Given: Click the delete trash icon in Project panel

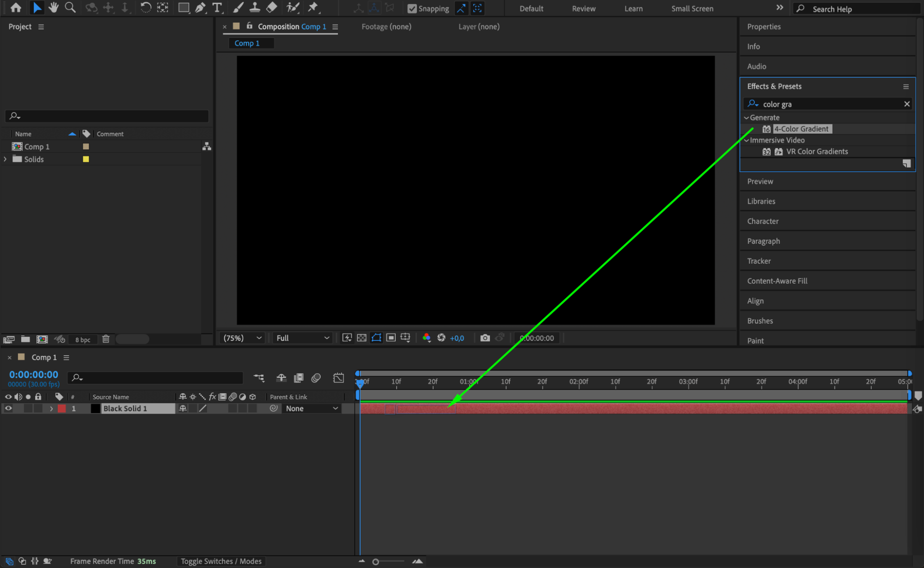Looking at the screenshot, I should 106,339.
